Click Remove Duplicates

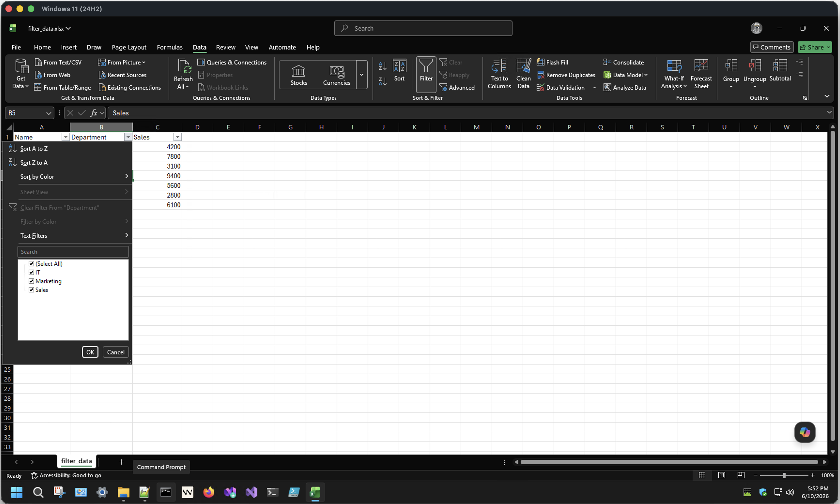click(566, 75)
